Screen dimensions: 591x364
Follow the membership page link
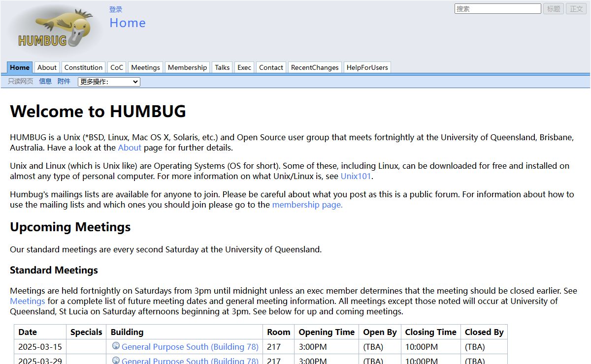click(307, 205)
